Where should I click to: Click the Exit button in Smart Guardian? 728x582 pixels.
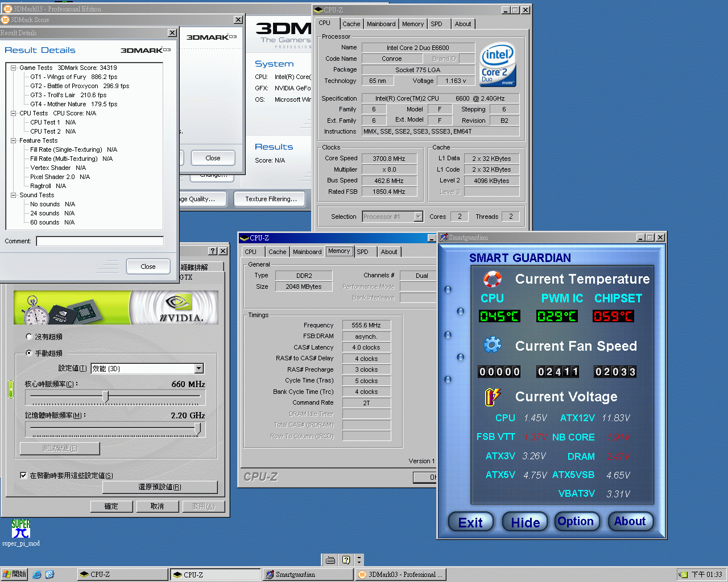tap(470, 522)
